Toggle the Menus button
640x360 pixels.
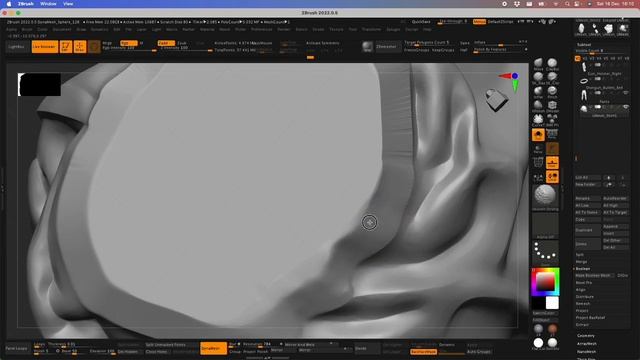coord(479,22)
